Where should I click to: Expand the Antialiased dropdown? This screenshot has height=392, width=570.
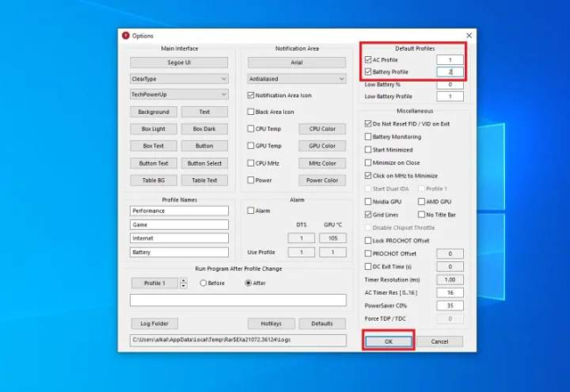[296, 79]
